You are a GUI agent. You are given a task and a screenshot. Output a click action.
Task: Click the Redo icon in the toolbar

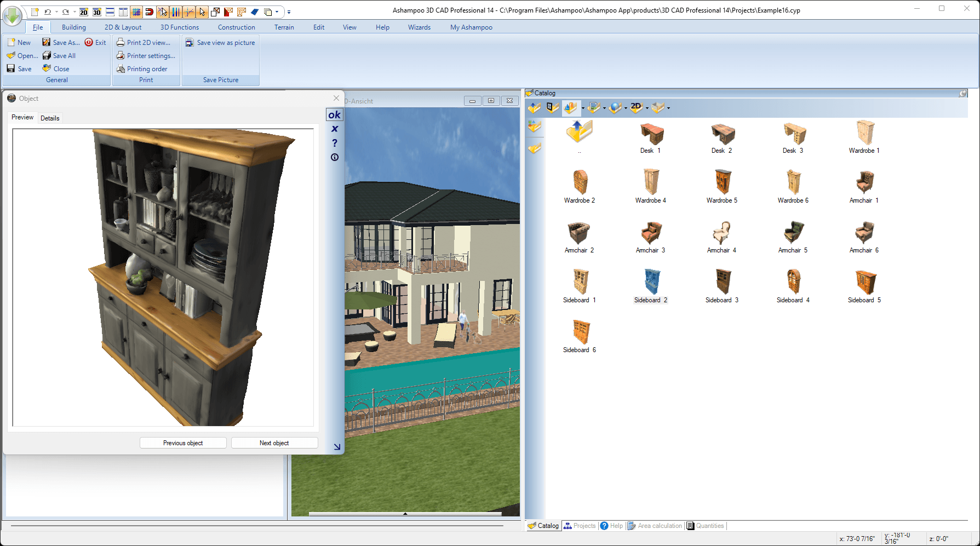click(x=65, y=12)
